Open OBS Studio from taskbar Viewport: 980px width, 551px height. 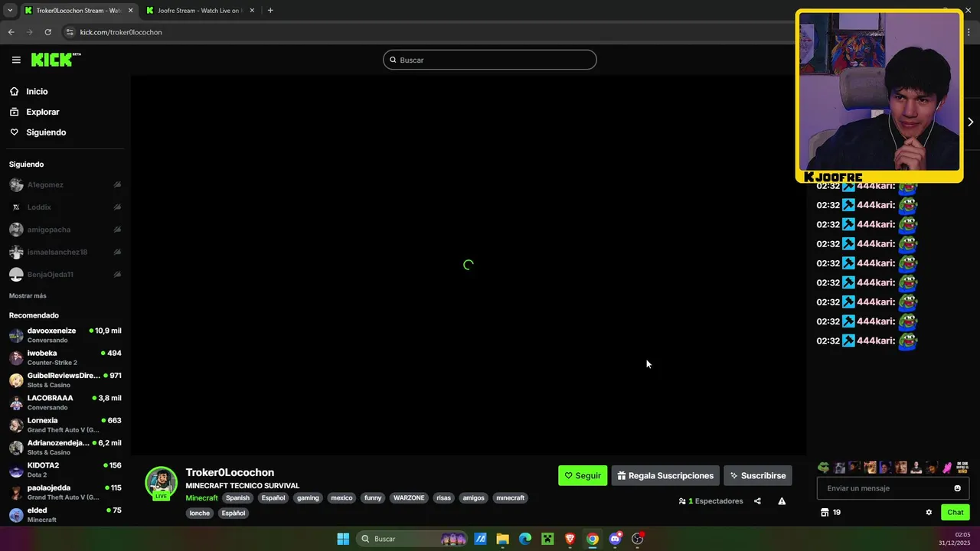coord(637,539)
